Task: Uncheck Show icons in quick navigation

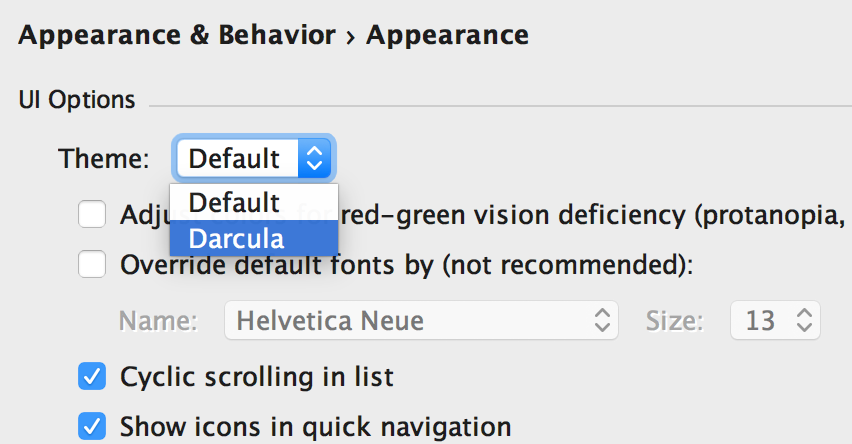Action: tap(92, 426)
